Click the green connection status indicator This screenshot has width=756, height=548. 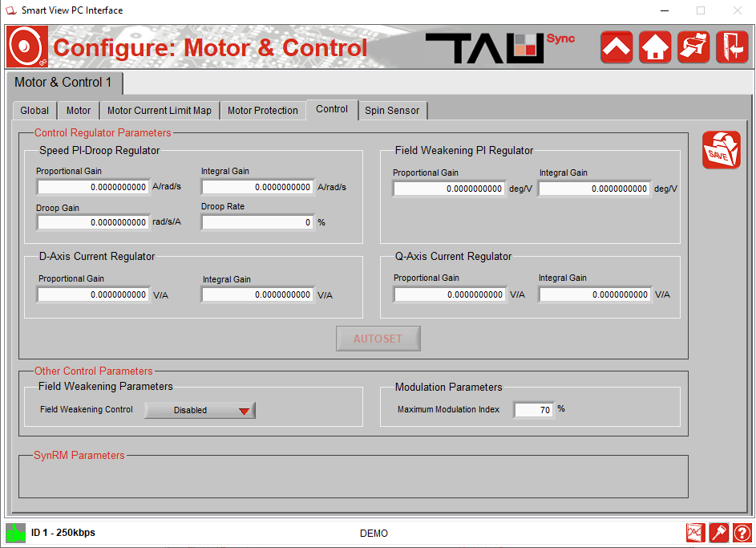(15, 533)
